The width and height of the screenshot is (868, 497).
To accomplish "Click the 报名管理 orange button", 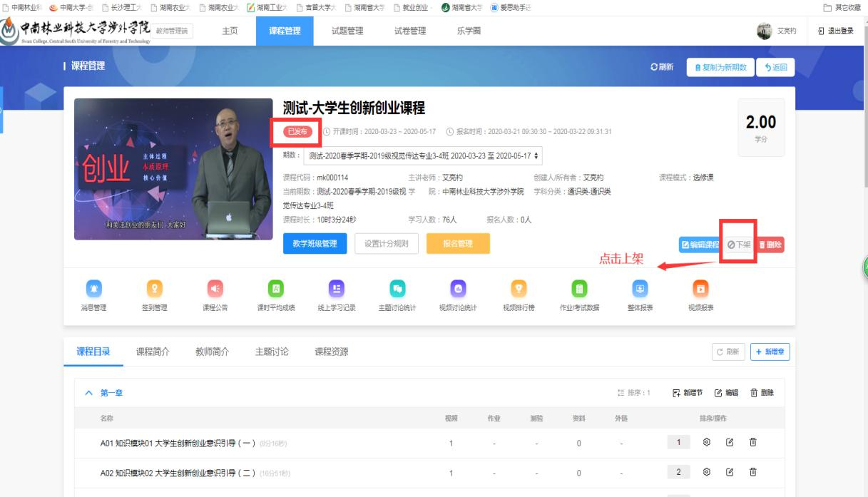I will 458,244.
